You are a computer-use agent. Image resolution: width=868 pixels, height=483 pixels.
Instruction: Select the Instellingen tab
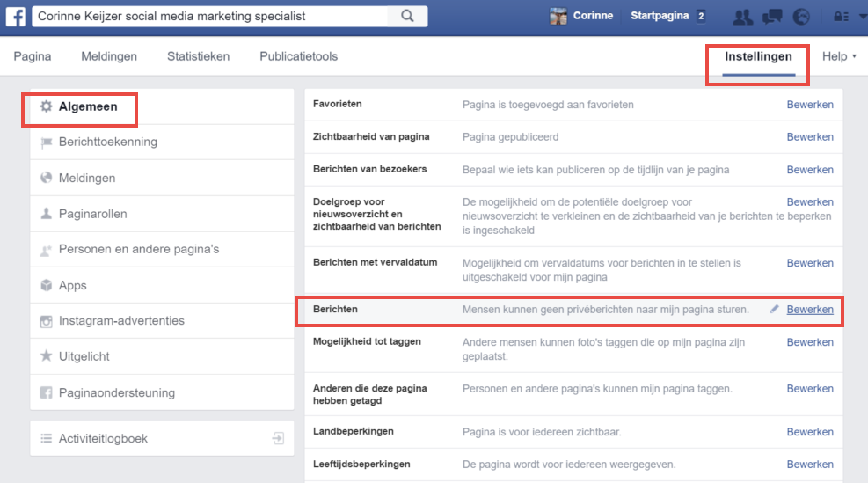pos(758,56)
